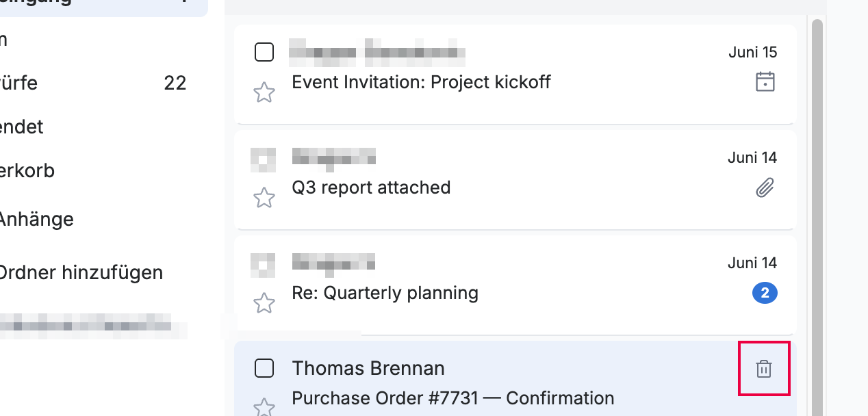Star the Re: Quarterly planning email
The height and width of the screenshot is (416, 868).
point(264,303)
